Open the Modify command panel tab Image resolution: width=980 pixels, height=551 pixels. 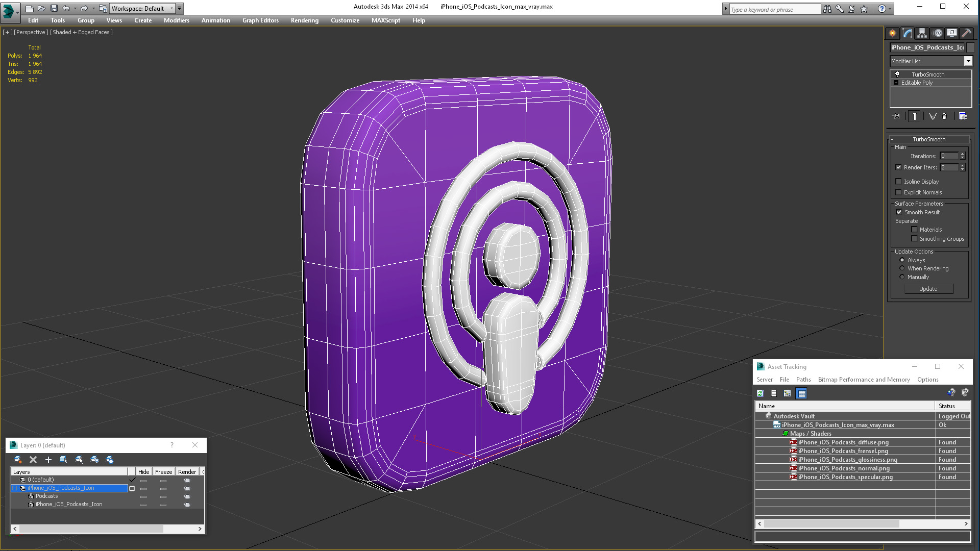907,33
